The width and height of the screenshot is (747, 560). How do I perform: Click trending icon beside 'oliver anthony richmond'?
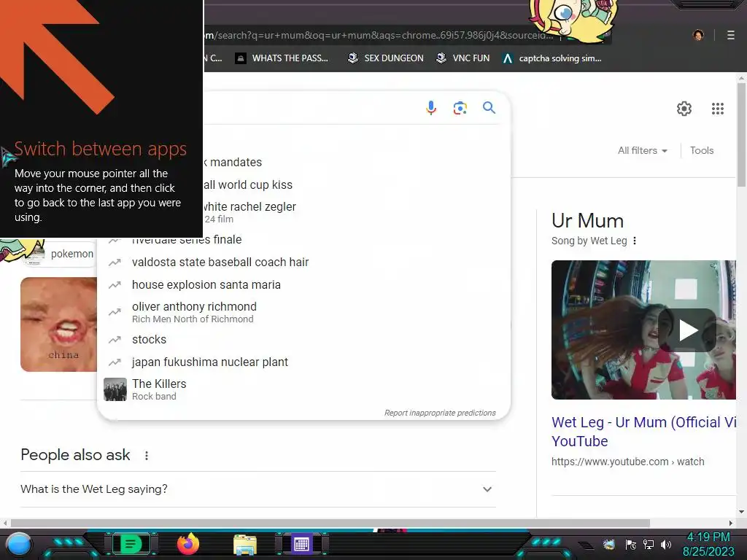coord(115,312)
